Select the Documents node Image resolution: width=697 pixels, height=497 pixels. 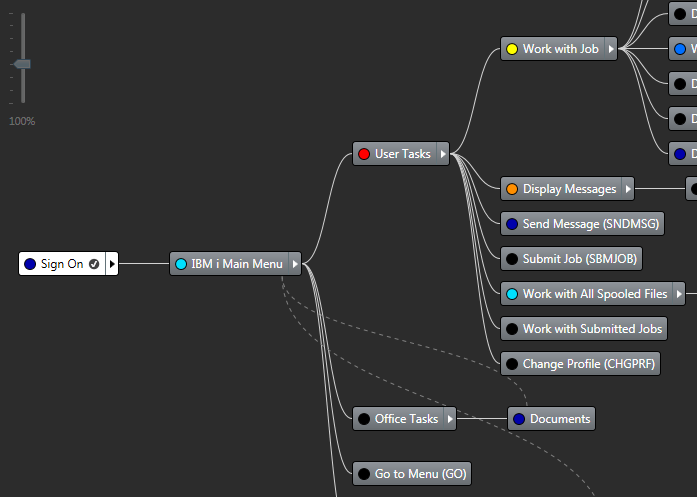(x=551, y=419)
